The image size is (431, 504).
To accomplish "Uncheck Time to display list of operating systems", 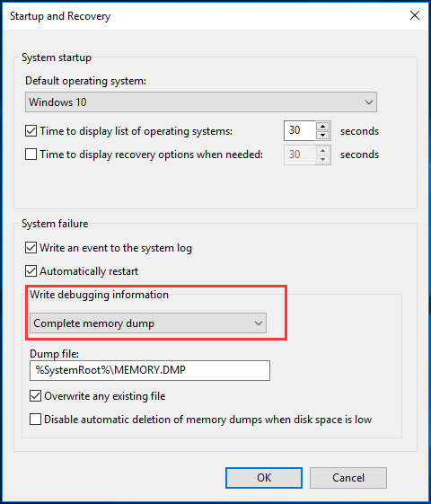I will [x=31, y=131].
